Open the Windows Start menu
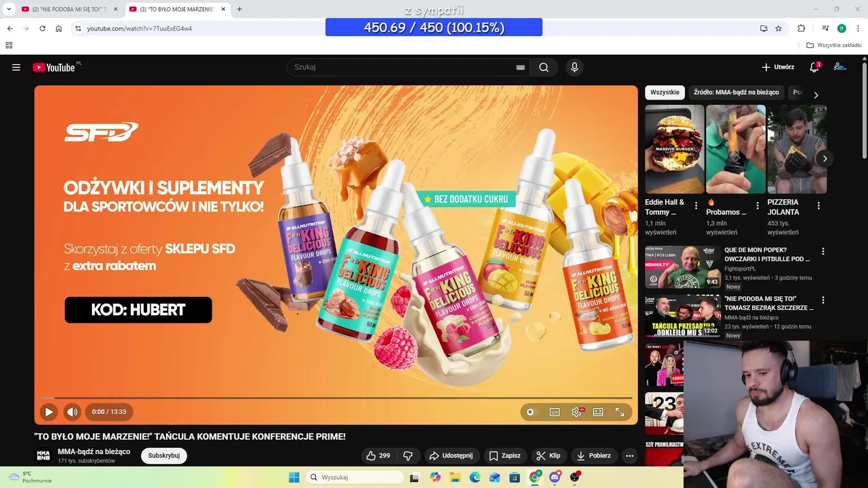 [294, 477]
